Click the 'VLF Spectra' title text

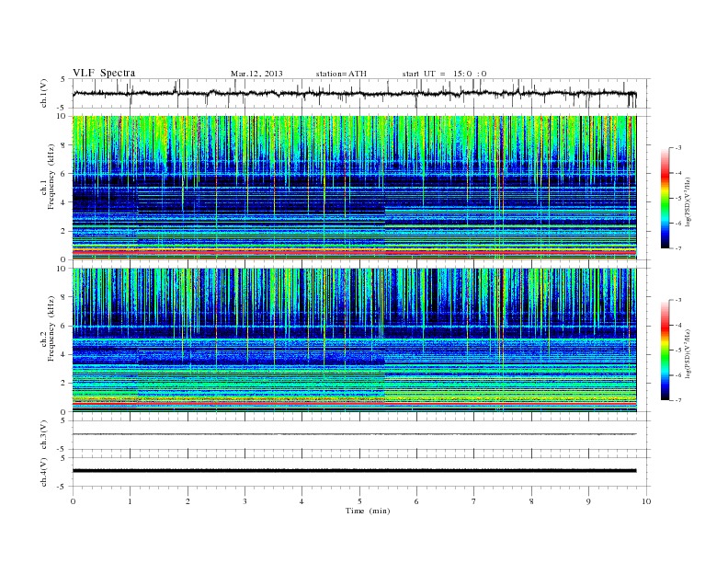[x=104, y=73]
